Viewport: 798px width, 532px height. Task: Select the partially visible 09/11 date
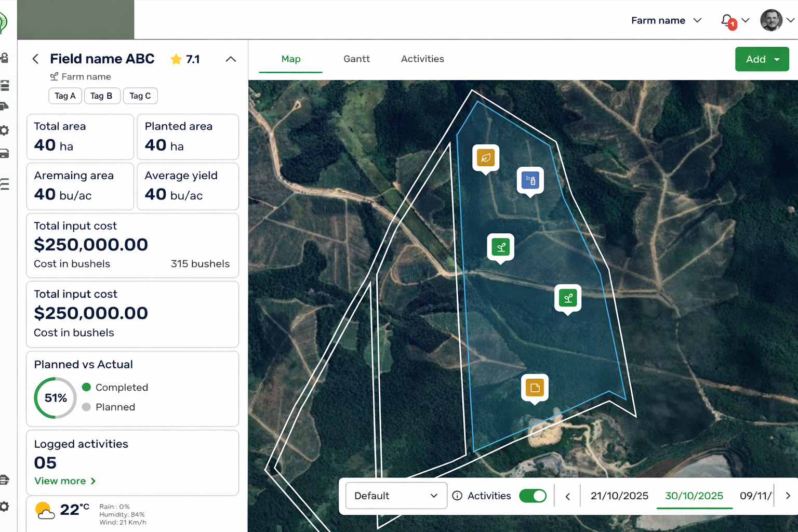click(756, 496)
